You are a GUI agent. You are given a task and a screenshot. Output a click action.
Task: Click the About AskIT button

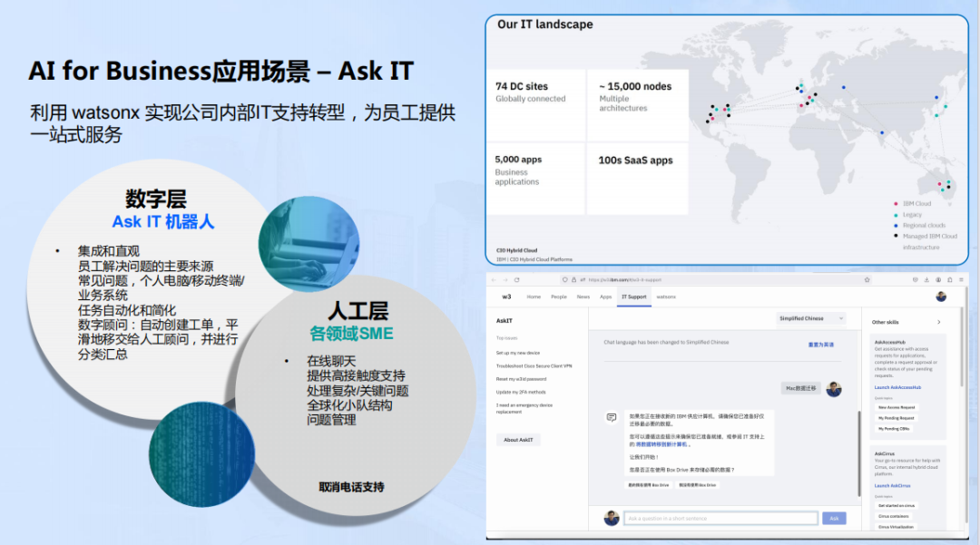(x=518, y=440)
